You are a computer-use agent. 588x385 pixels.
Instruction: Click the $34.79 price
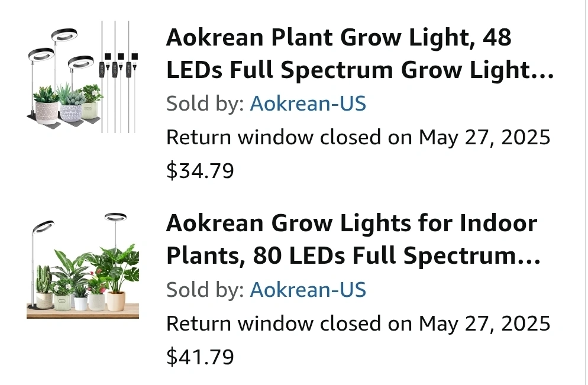tap(200, 171)
